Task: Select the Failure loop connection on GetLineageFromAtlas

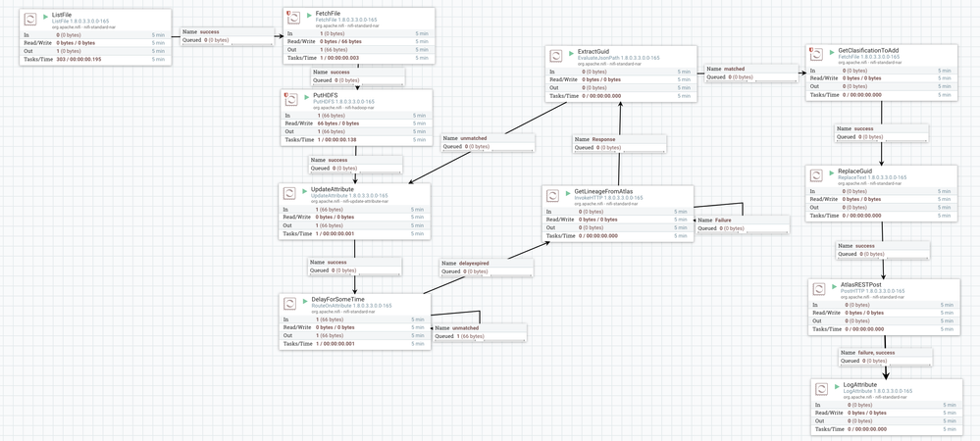Action: click(x=744, y=224)
